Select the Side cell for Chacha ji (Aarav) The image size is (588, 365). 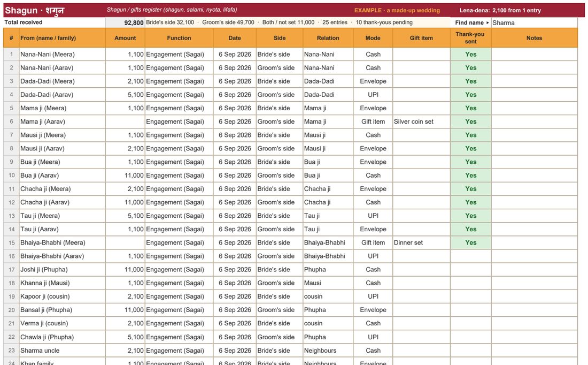click(x=280, y=202)
